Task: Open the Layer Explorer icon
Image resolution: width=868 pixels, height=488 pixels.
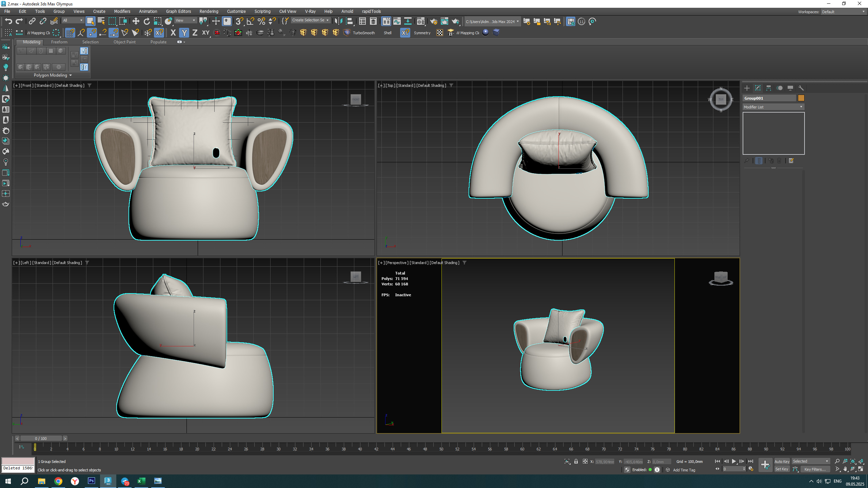Action: click(373, 21)
